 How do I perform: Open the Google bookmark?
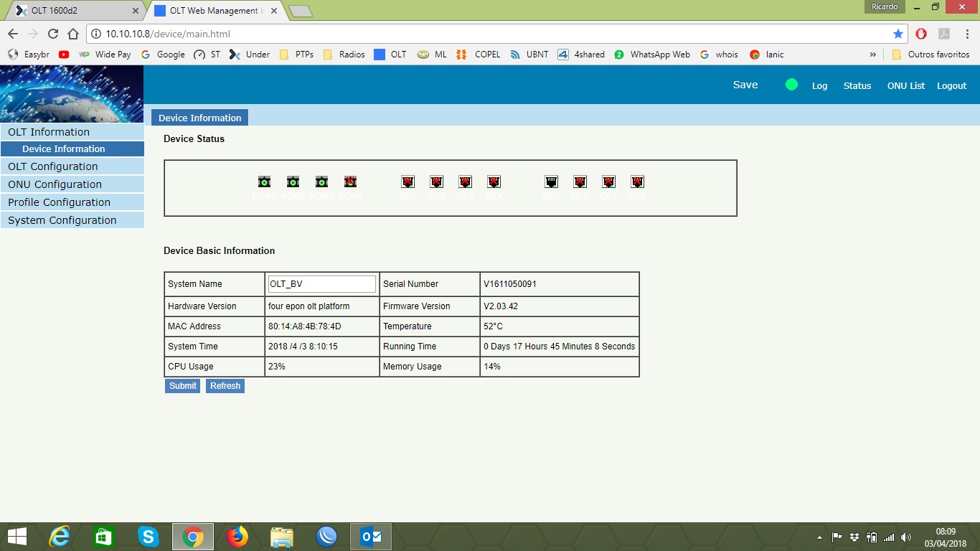tap(163, 55)
